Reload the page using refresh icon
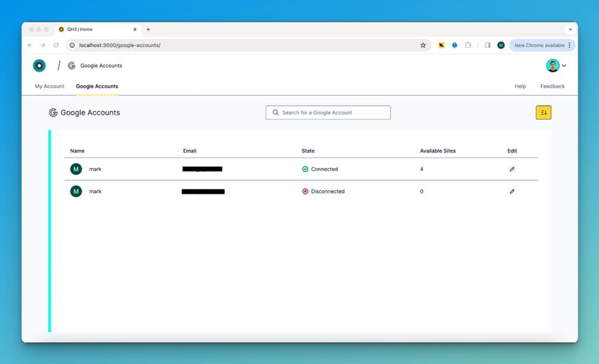Screen dimensions: 599x364 click(56, 45)
